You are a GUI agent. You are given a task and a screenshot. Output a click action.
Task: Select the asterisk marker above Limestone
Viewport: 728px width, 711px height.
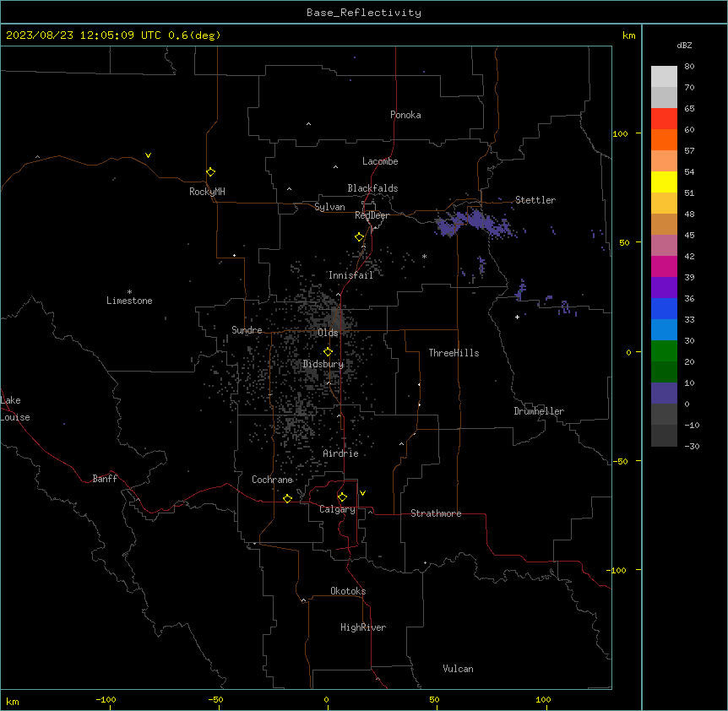pyautogui.click(x=129, y=292)
